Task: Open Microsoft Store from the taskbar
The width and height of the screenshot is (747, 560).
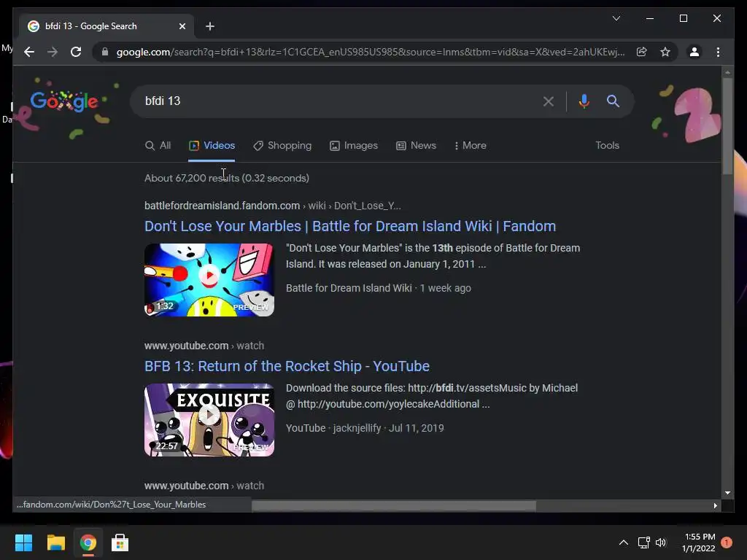Action: pos(120,542)
